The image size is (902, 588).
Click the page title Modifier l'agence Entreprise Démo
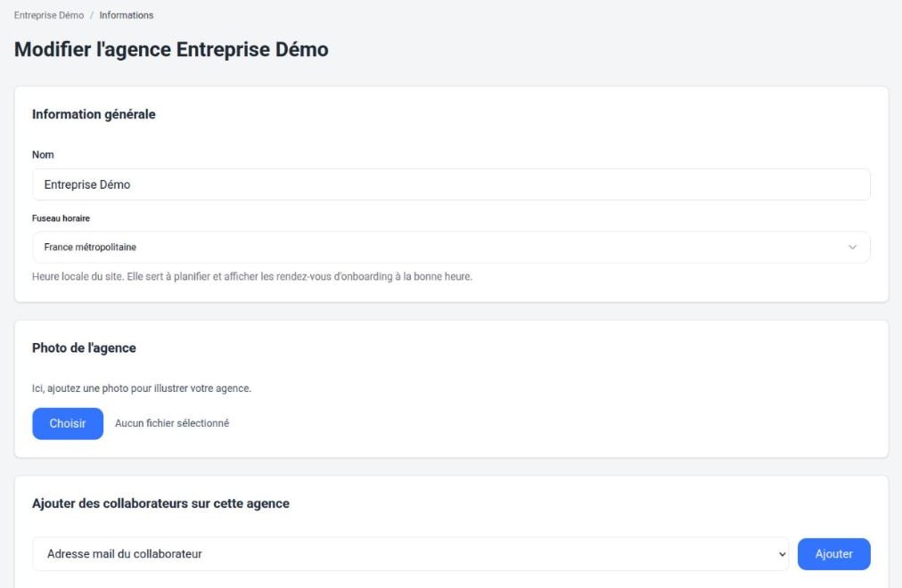pos(171,49)
